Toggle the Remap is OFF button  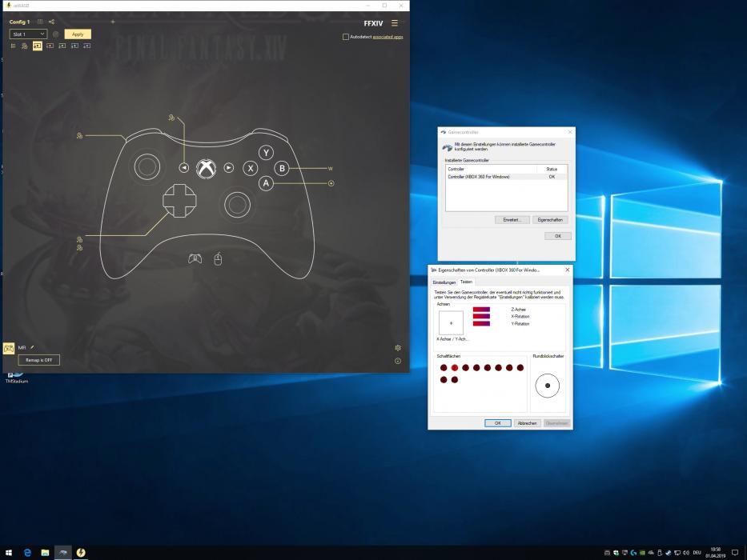pyautogui.click(x=39, y=360)
